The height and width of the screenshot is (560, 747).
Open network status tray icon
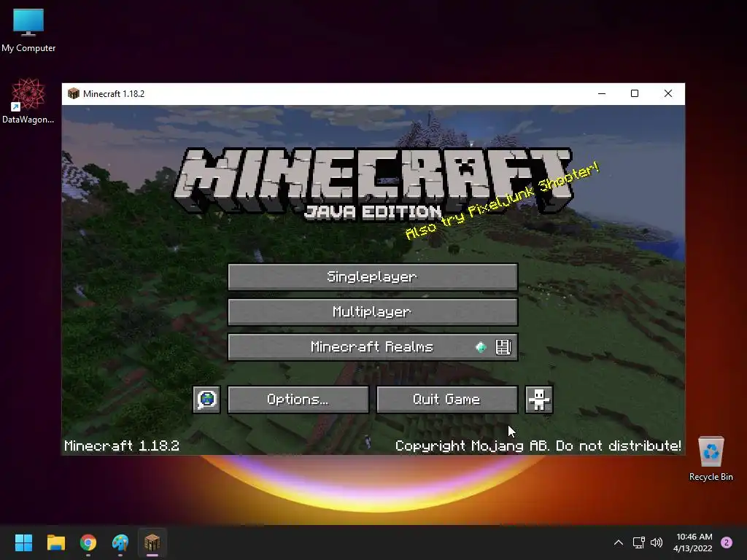[638, 542]
